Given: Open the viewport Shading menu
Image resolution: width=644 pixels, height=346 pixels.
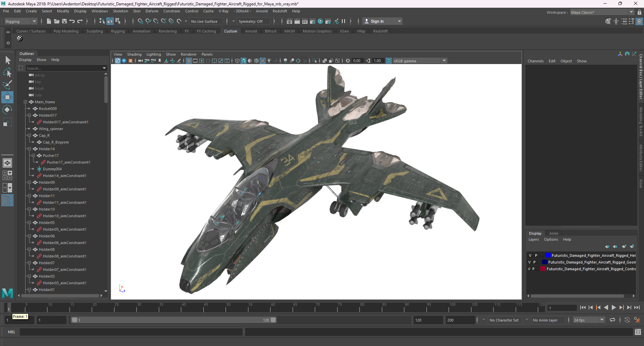Looking at the screenshot, I should (134, 54).
